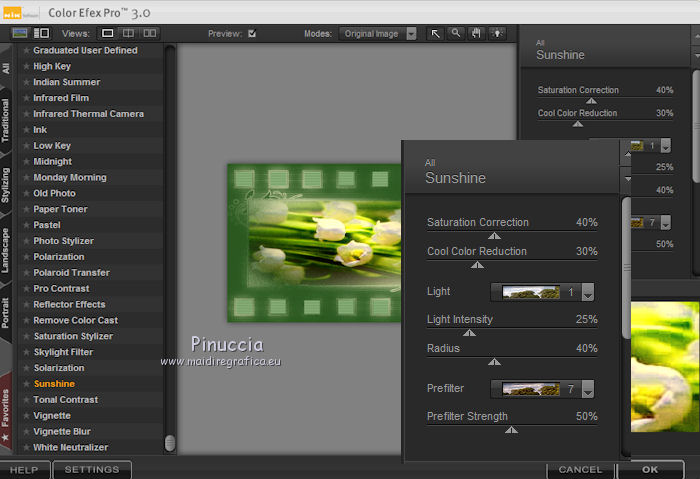Click the star icon beside High Key
Viewport: 700px width, 479px height.
tap(26, 66)
